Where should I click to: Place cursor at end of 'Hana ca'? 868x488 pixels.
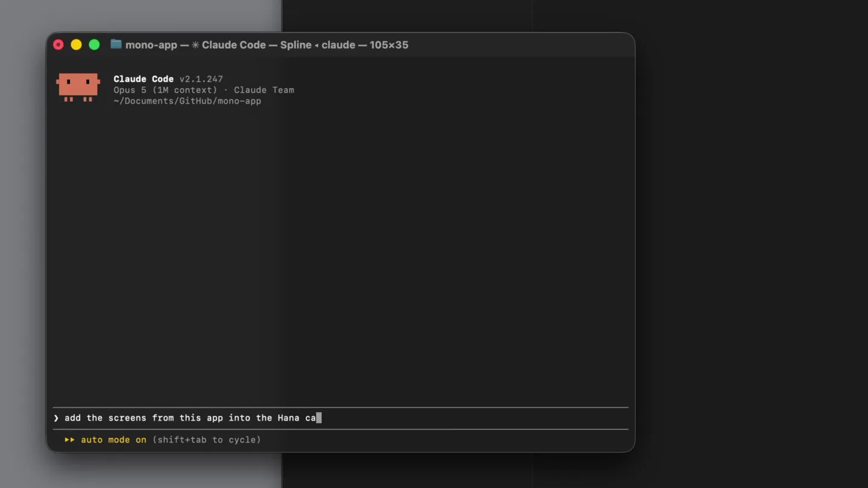pos(319,418)
